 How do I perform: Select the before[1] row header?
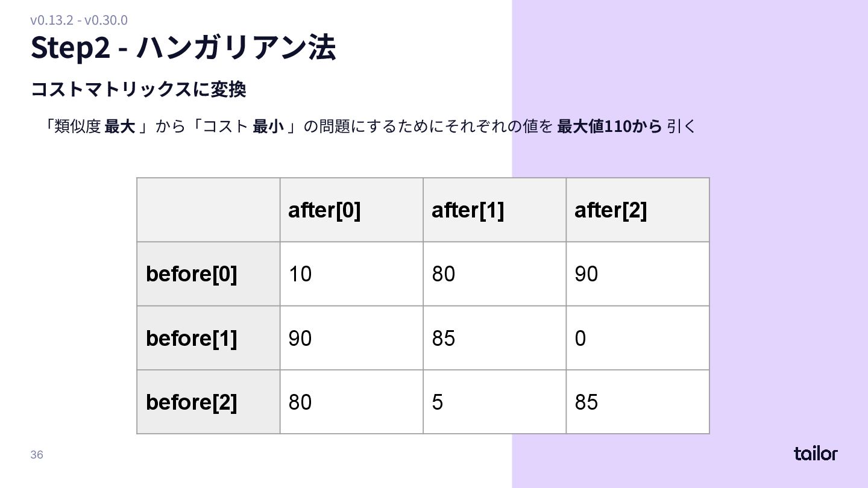[209, 338]
